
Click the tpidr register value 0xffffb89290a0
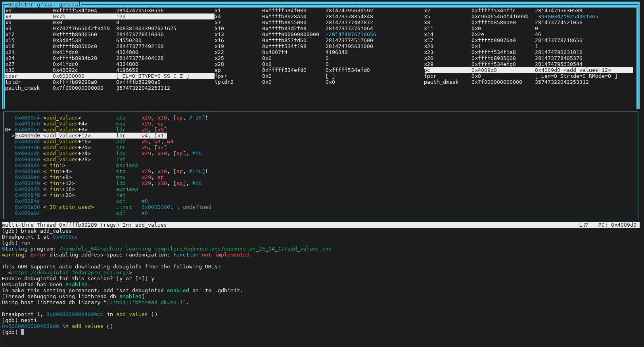[75, 82]
